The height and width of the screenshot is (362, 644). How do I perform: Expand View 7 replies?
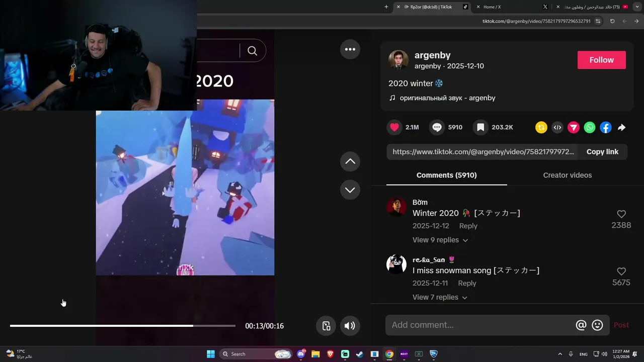(x=440, y=297)
